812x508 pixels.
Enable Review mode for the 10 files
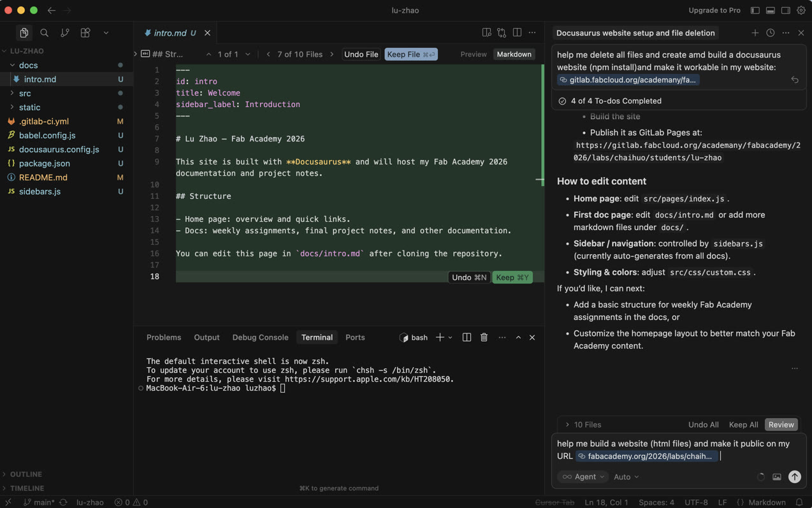[x=781, y=425]
